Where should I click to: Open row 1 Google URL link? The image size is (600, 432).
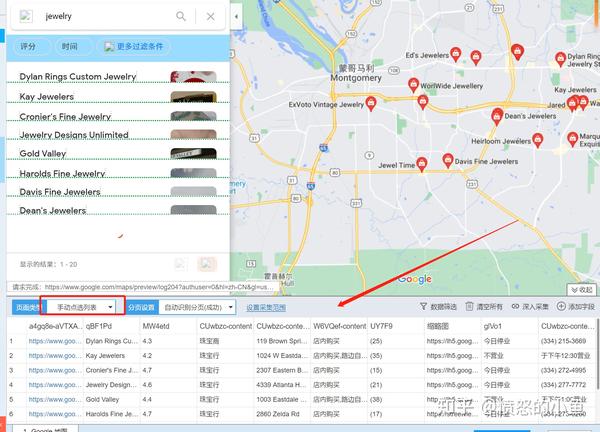[x=55, y=341]
